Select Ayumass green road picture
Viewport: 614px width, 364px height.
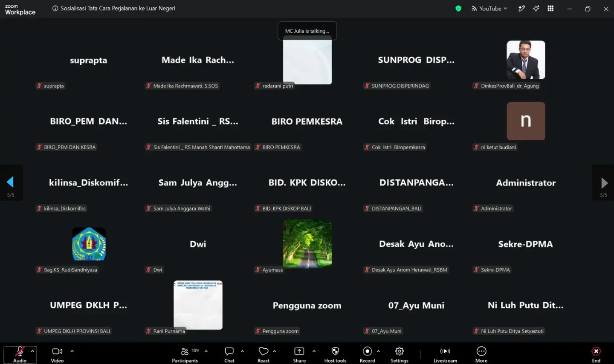click(x=307, y=244)
